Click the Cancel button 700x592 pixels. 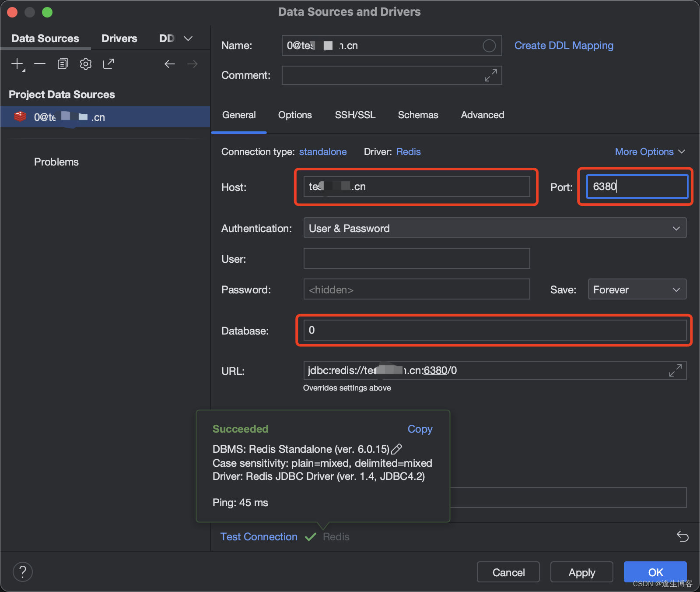click(508, 572)
